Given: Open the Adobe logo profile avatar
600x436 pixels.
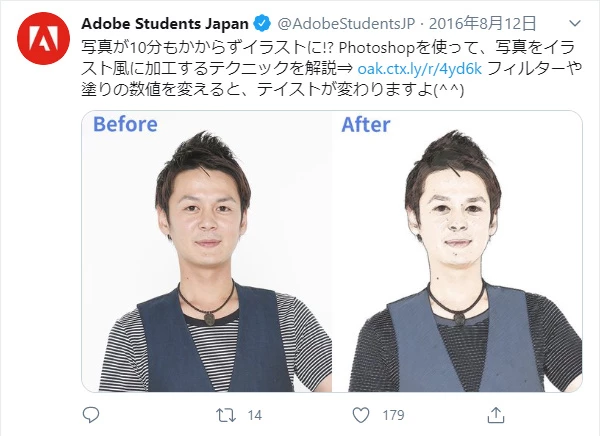Looking at the screenshot, I should tap(44, 38).
